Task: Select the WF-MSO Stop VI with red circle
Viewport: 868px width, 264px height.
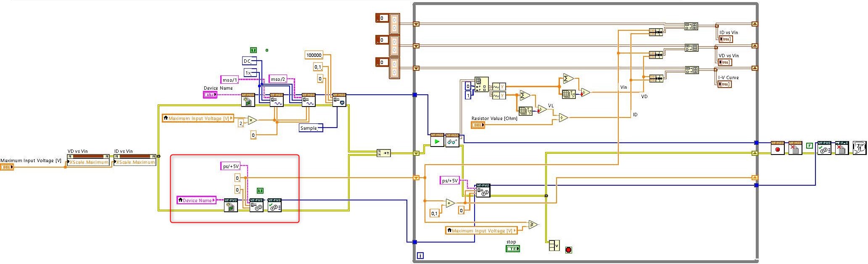Action: click(778, 148)
